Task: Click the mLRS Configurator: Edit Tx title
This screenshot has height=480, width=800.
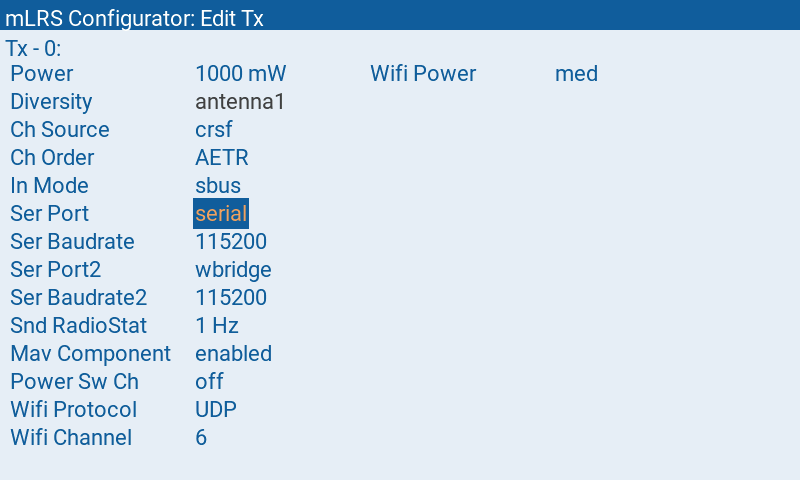Action: 134,18
